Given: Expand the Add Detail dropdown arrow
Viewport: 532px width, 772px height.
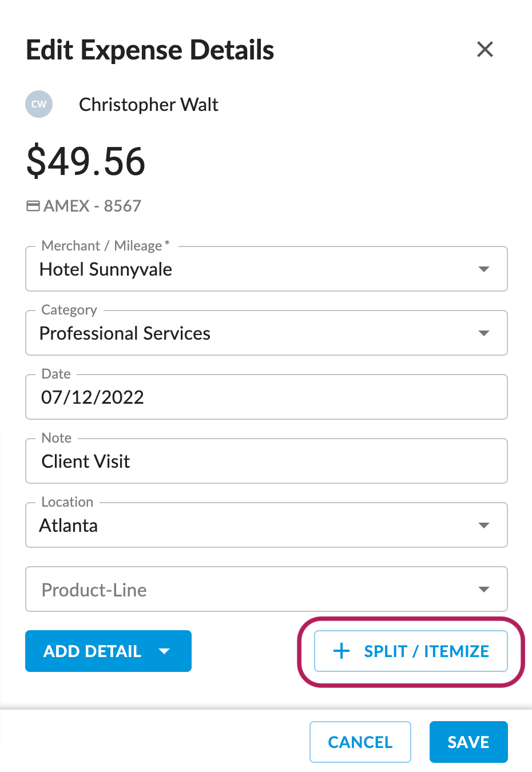Looking at the screenshot, I should (166, 651).
